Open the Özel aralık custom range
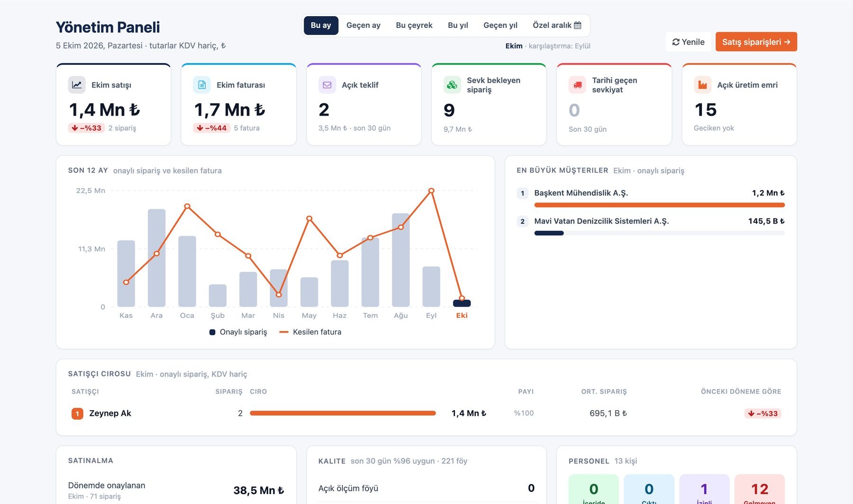This screenshot has height=504, width=853. (x=557, y=25)
